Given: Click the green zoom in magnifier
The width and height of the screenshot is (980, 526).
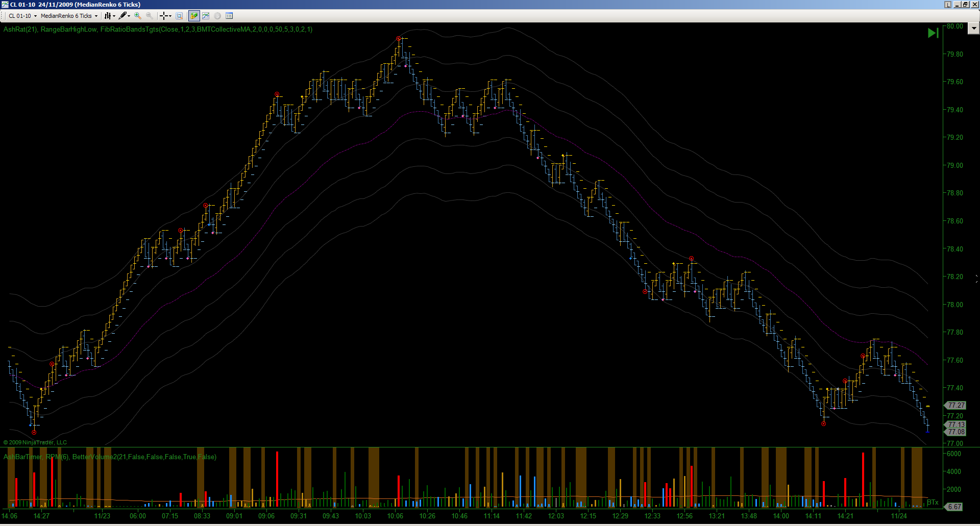Looking at the screenshot, I should (138, 16).
